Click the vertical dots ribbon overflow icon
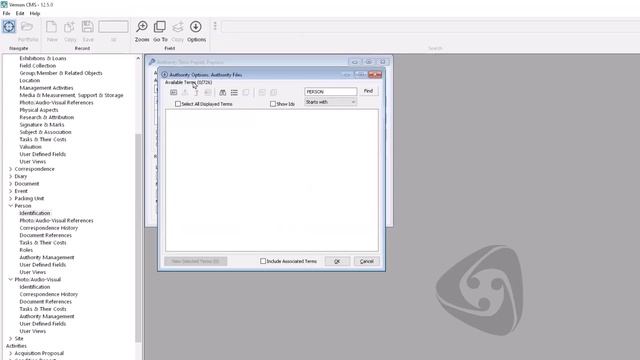640x360 pixels. pos(215,26)
